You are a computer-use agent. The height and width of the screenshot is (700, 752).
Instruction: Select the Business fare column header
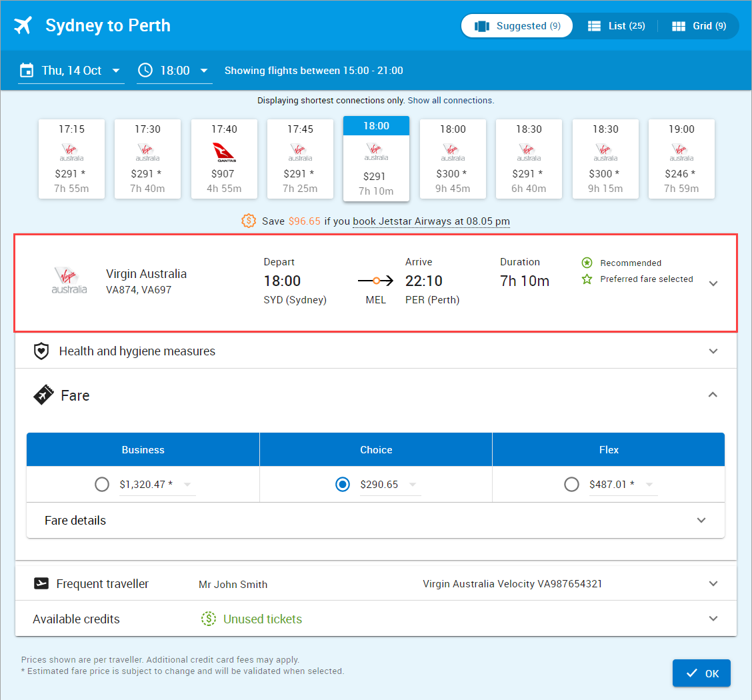143,450
